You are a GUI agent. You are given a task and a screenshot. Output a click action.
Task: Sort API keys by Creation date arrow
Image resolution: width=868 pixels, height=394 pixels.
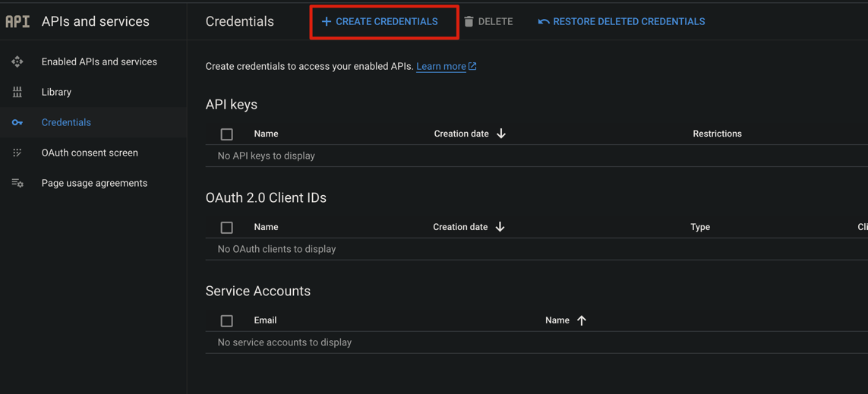point(501,134)
